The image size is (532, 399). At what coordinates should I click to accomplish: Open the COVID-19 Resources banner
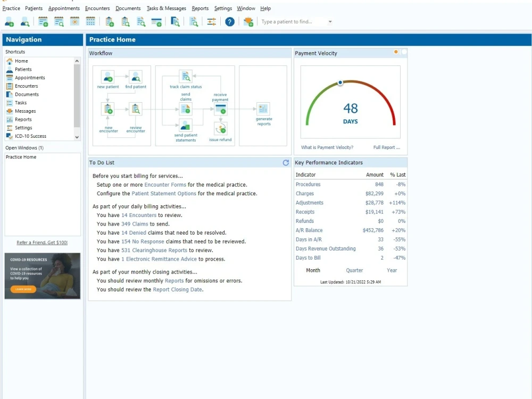(43, 276)
